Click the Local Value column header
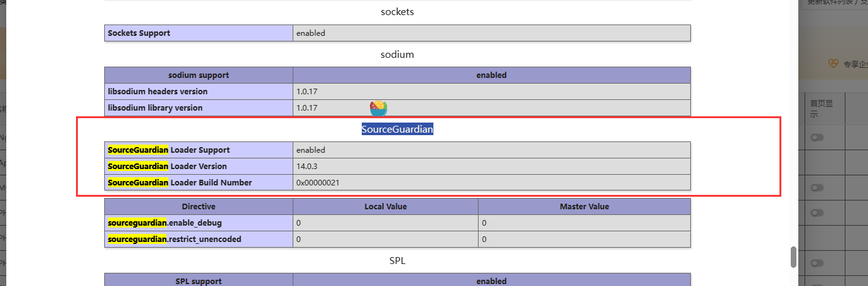Viewport: 868px width, 286px height. pyautogui.click(x=386, y=206)
